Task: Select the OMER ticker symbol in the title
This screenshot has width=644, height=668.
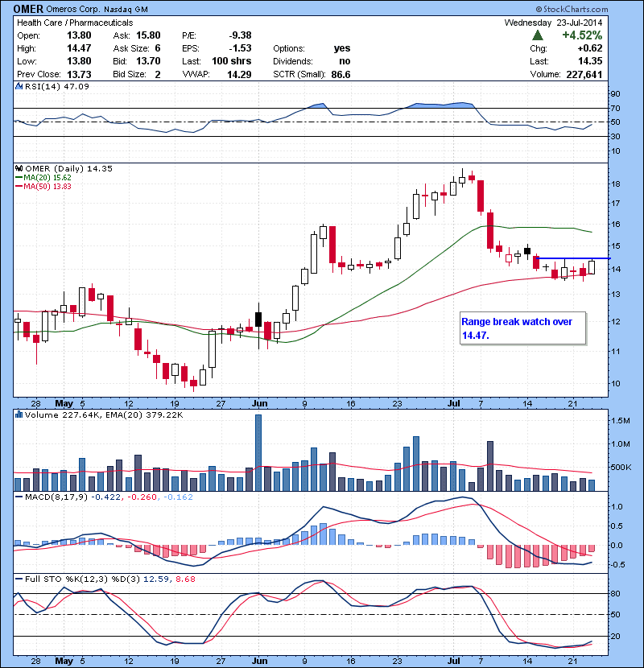Action: [28, 9]
